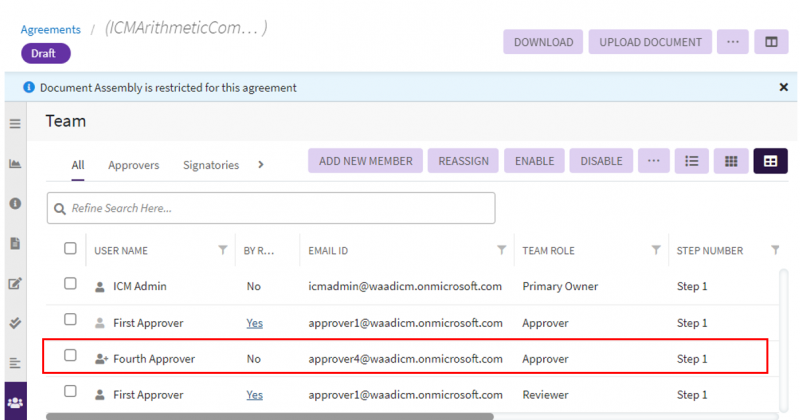Image resolution: width=800 pixels, height=420 pixels.
Task: Open the double checkmark icon in sidebar
Action: point(15,323)
